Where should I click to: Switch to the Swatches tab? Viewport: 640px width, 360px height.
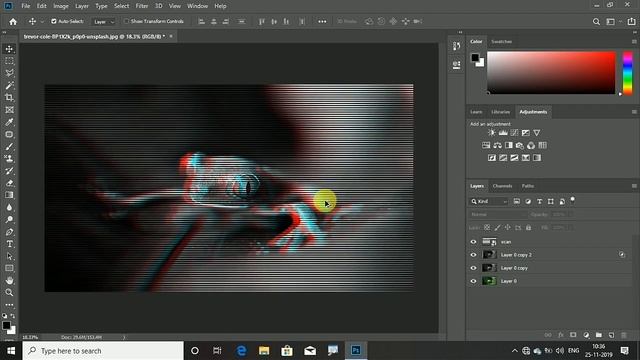(x=502, y=42)
